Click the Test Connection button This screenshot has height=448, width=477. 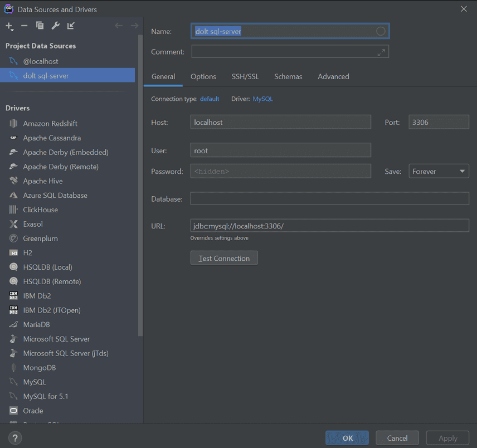(x=224, y=258)
